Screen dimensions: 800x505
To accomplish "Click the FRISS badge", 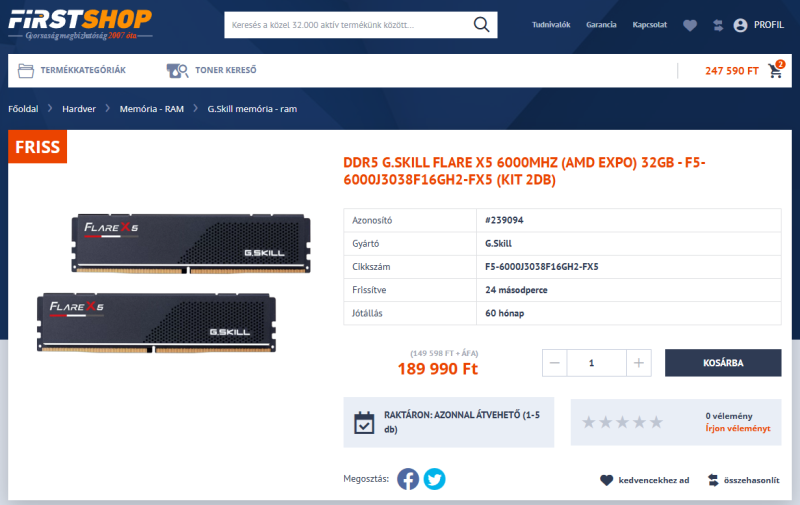I will 37,147.
